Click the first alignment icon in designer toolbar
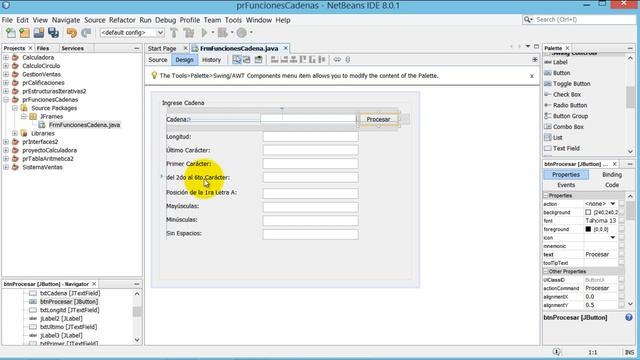This screenshot has height=360, width=640. (275, 60)
